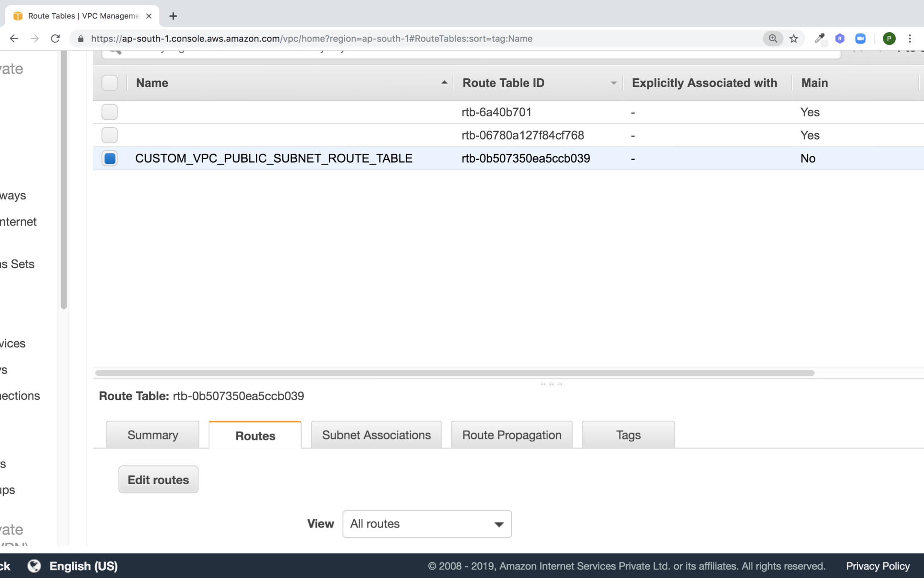Screen dimensions: 924x578
Task: Click the zoom magnifier icon in address bar
Action: coord(773,39)
